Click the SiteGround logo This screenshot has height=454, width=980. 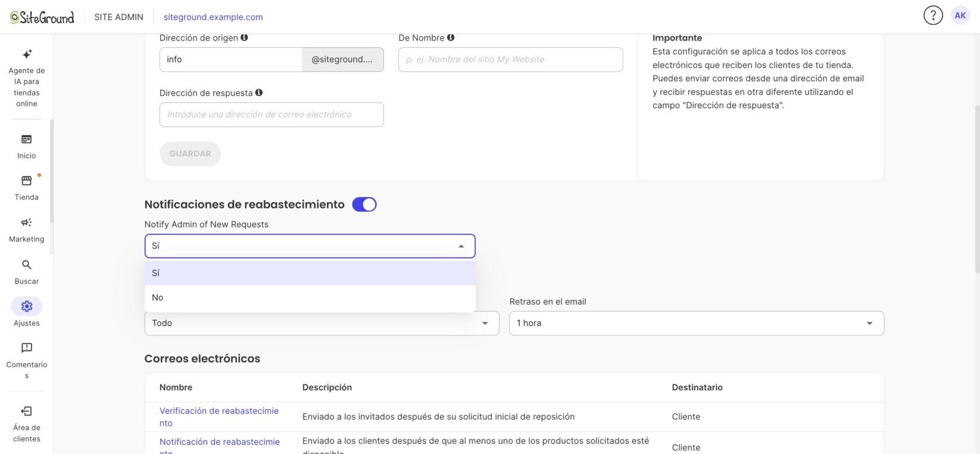[42, 17]
